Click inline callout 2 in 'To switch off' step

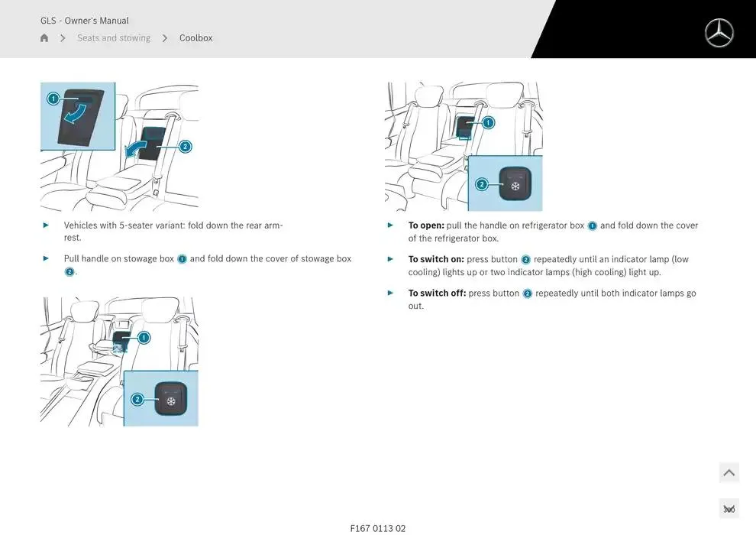pos(527,293)
